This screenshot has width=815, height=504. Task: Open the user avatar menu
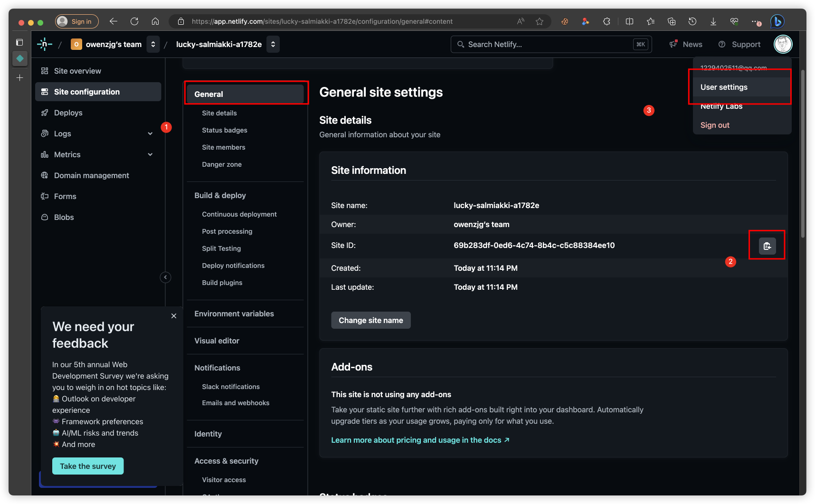pyautogui.click(x=783, y=44)
